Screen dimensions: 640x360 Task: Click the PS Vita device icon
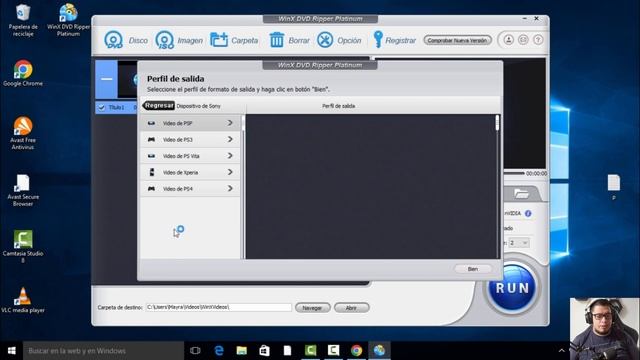[151, 156]
